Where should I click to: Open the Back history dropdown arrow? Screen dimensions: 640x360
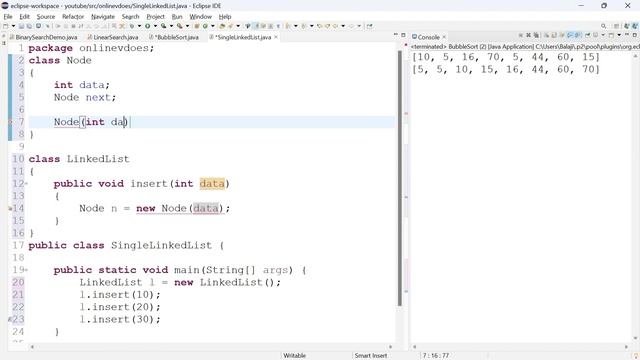click(343, 26)
